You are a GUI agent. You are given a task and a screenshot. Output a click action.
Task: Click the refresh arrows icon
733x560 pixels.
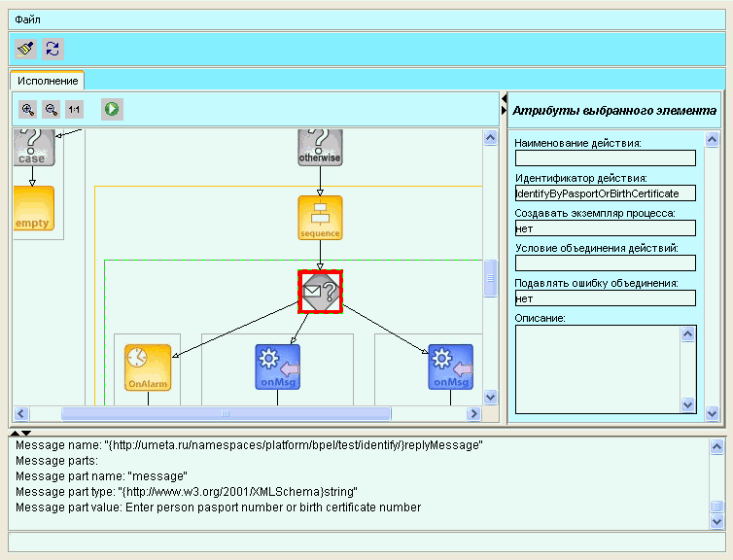pos(52,48)
